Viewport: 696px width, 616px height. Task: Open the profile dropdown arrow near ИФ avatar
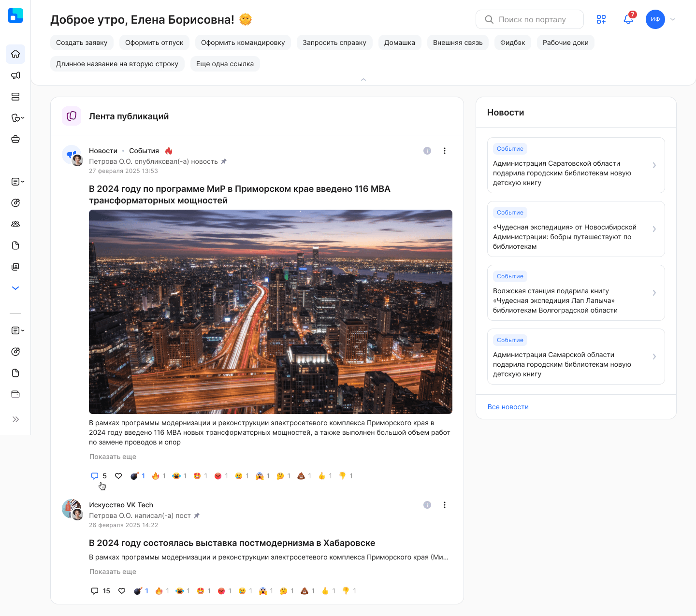coord(672,19)
